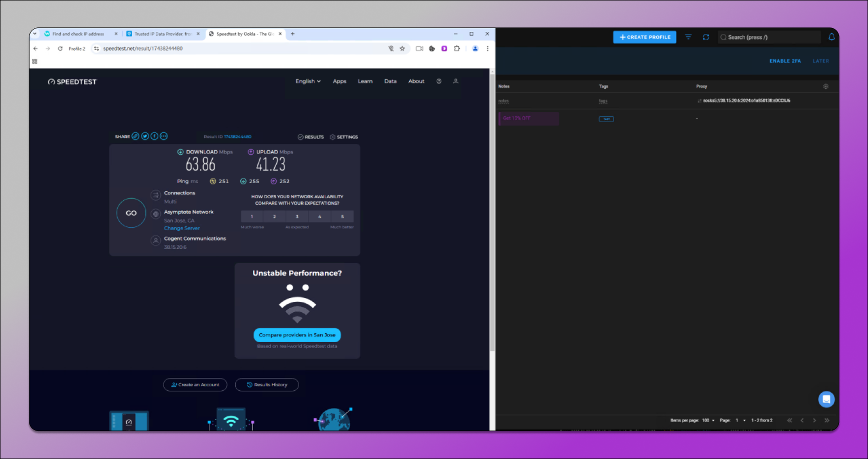Share result via the link icon
Image resolution: width=868 pixels, height=459 pixels.
(x=135, y=136)
